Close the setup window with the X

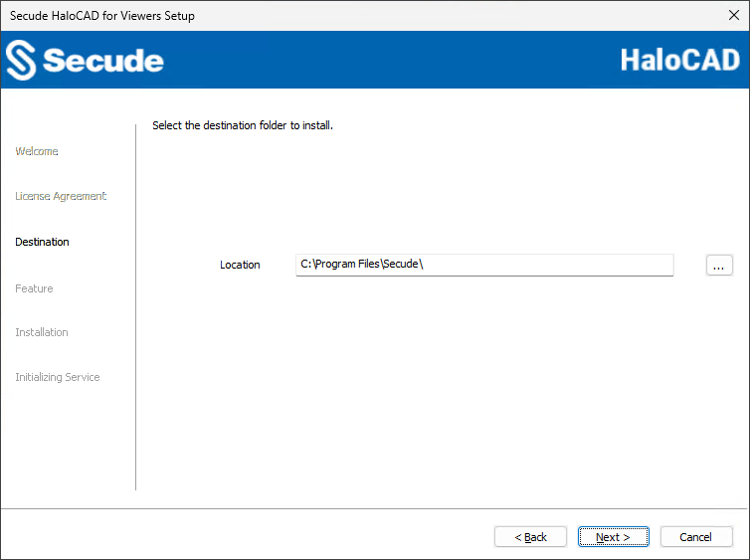tap(734, 15)
